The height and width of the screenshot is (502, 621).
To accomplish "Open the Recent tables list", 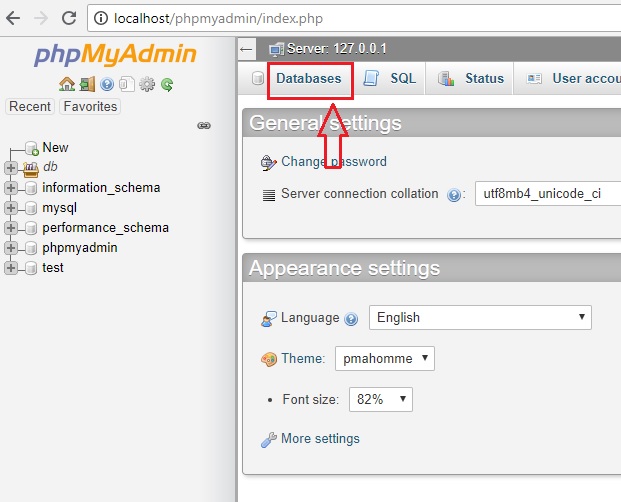I will 30,106.
